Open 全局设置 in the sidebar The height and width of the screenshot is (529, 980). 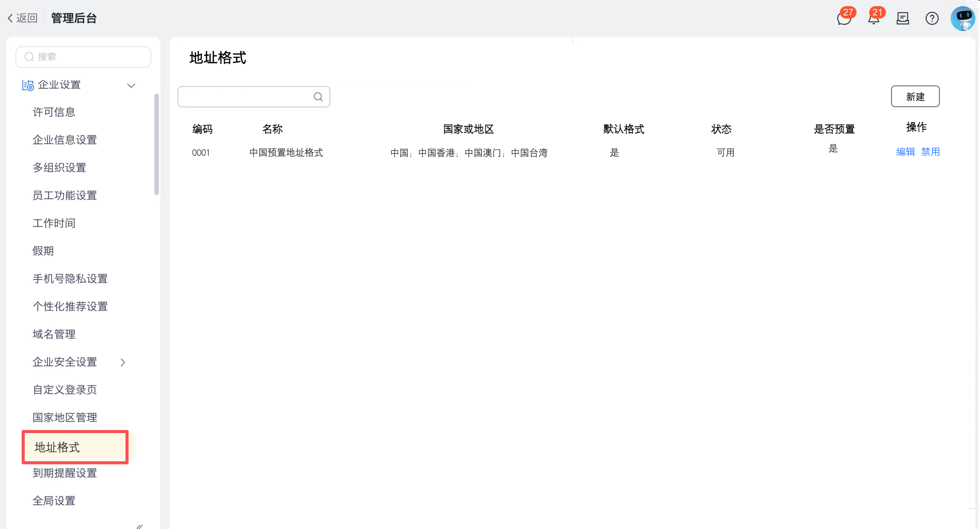pyautogui.click(x=54, y=501)
